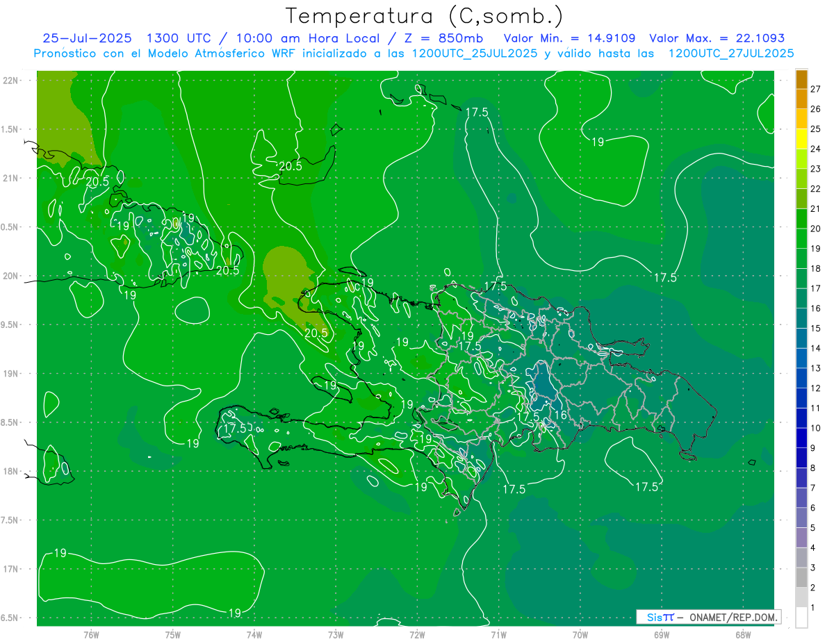
Task: Click the '19N' latitude axis label
Action: pyautogui.click(x=10, y=374)
